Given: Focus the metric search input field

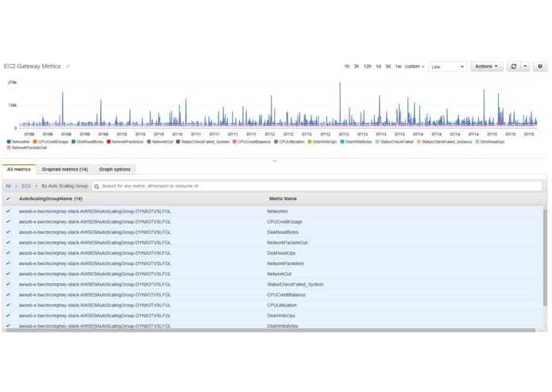Looking at the screenshot, I should click(317, 186).
